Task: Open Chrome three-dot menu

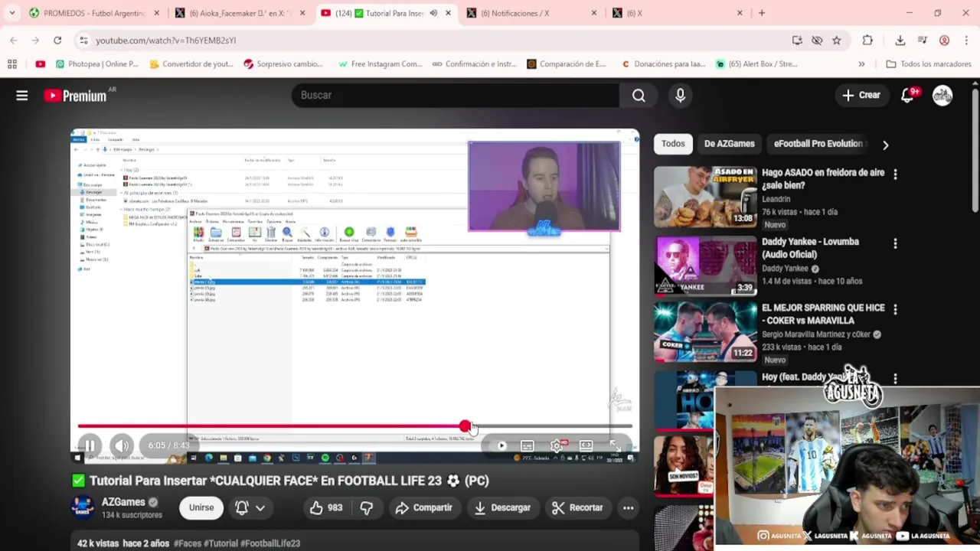Action: pos(966,40)
